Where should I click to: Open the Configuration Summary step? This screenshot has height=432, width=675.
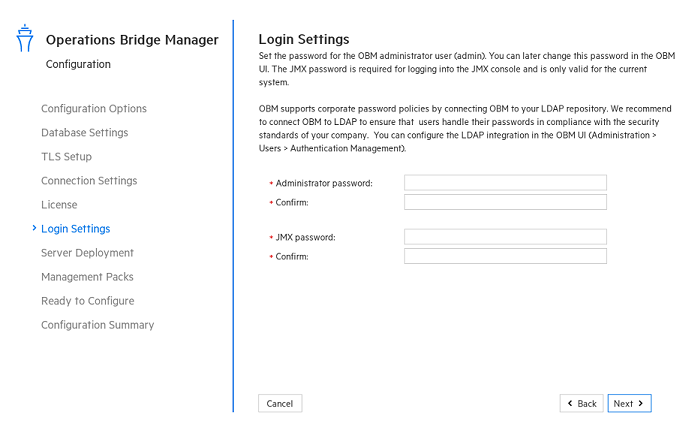(x=98, y=325)
